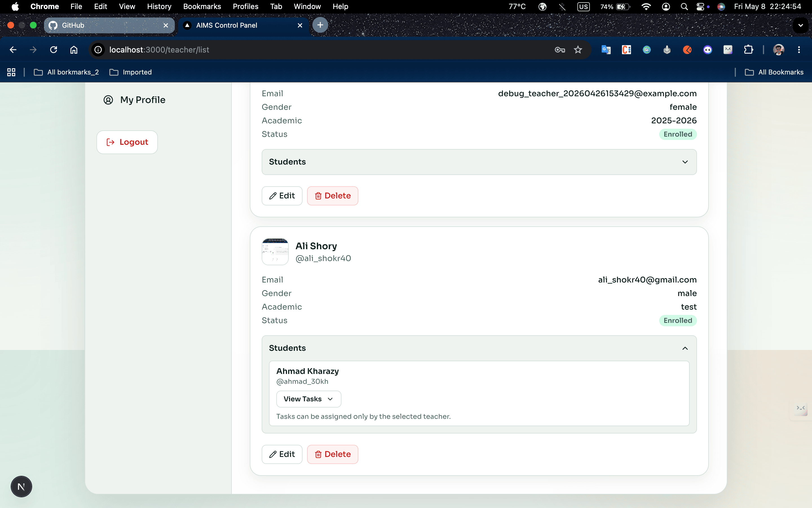Open the Extensions puzzle icon
The width and height of the screenshot is (812, 508).
coord(748,50)
